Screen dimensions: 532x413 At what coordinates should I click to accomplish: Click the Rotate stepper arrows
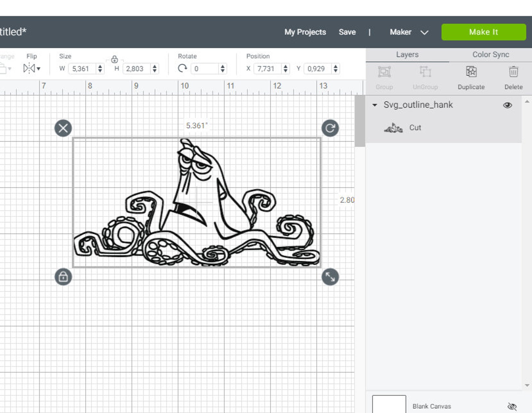223,69
